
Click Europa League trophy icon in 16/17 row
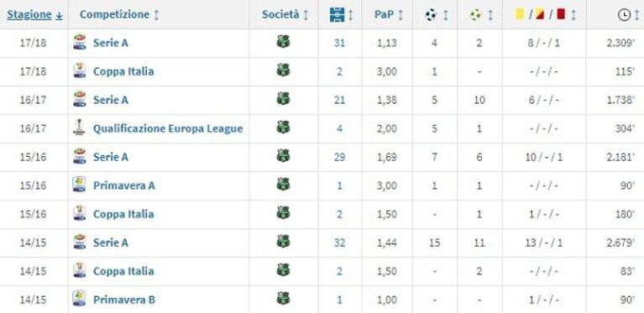point(79,128)
